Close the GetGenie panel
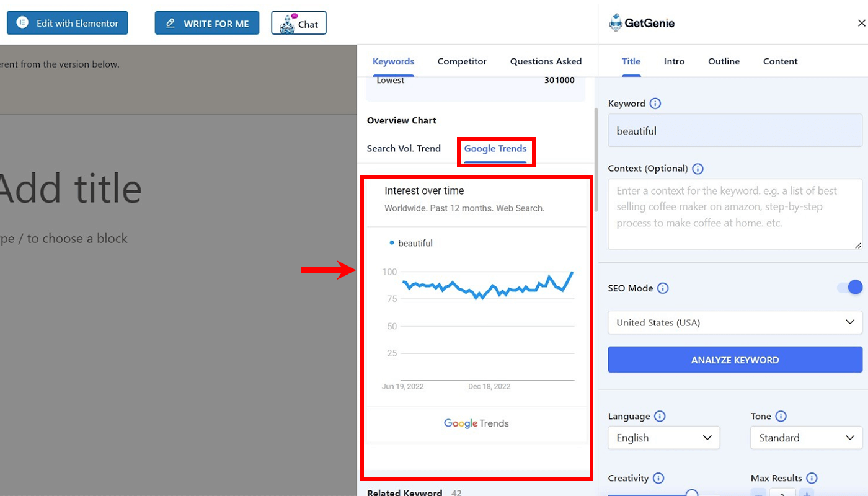Screen dimensions: 868x496 pyautogui.click(x=861, y=23)
